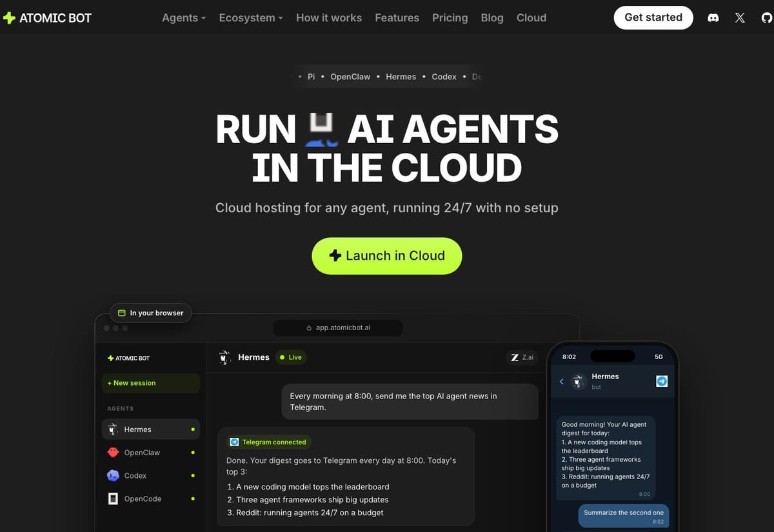This screenshot has width=774, height=532.
Task: Click the AGENTS section label in sidebar
Action: pyautogui.click(x=121, y=409)
